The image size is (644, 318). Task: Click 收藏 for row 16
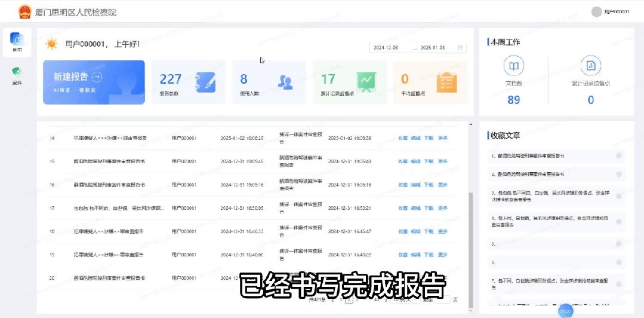[x=403, y=185]
